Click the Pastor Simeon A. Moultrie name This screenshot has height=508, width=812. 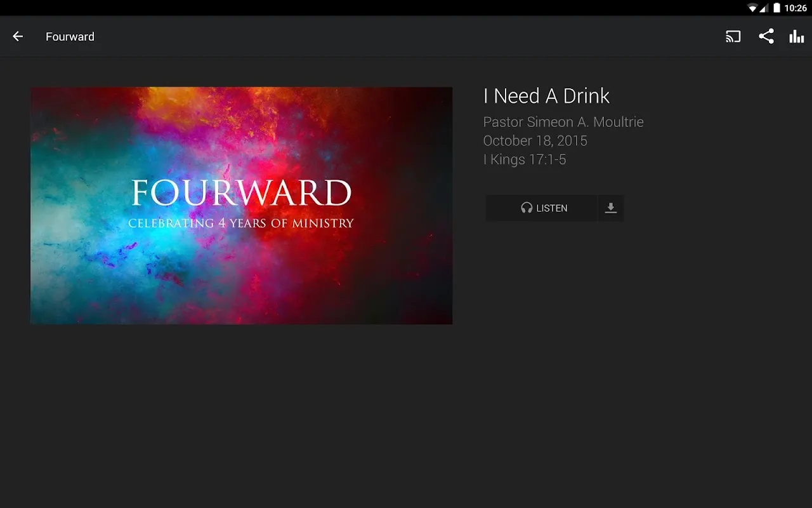pos(563,122)
